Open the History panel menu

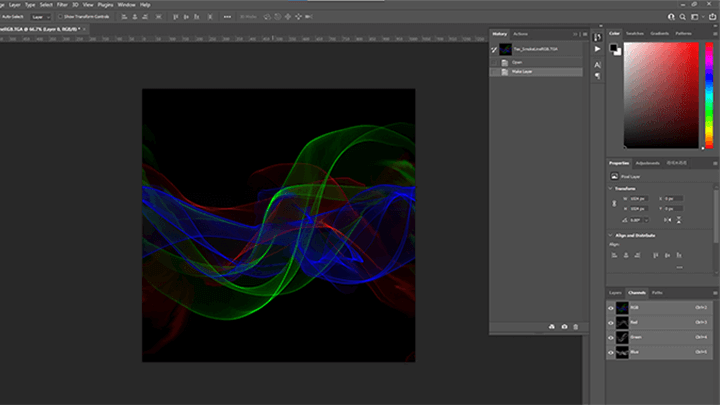coord(585,34)
